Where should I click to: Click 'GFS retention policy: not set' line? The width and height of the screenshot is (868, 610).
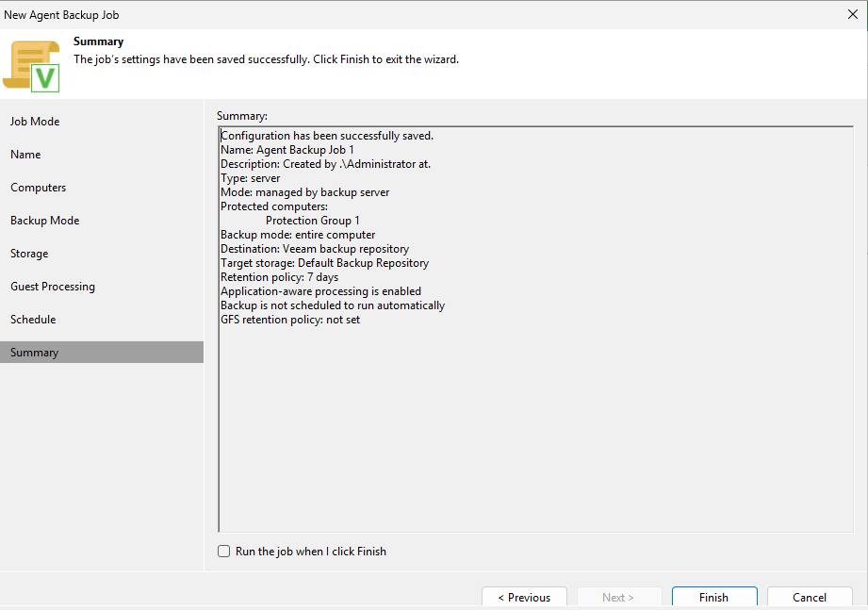[x=290, y=320]
